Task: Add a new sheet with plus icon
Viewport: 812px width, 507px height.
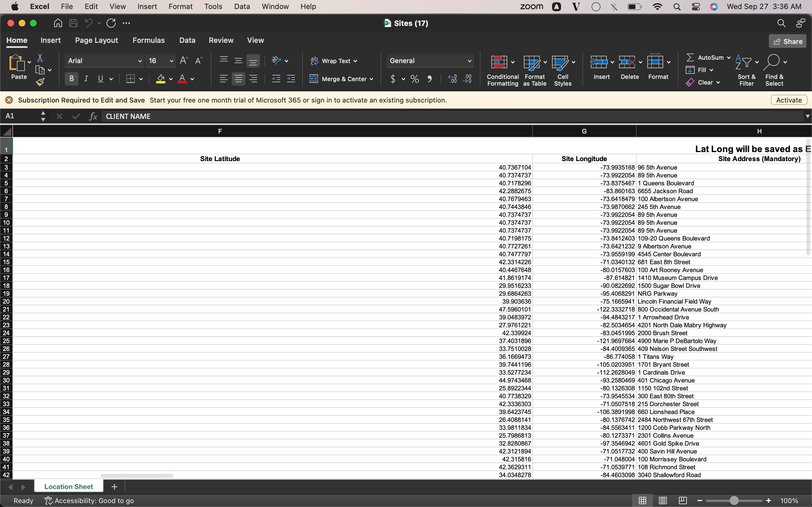Action: coord(114,486)
